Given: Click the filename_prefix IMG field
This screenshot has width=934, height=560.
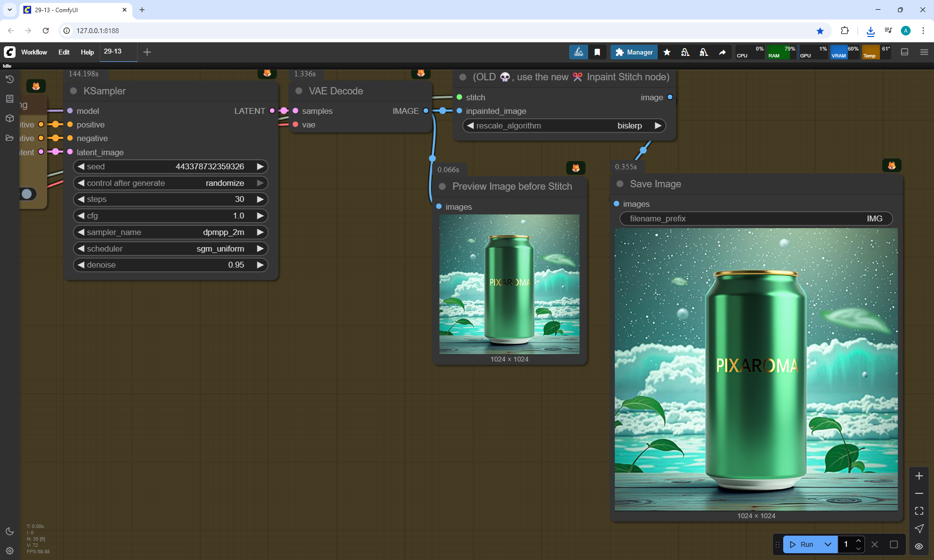Looking at the screenshot, I should pos(755,218).
